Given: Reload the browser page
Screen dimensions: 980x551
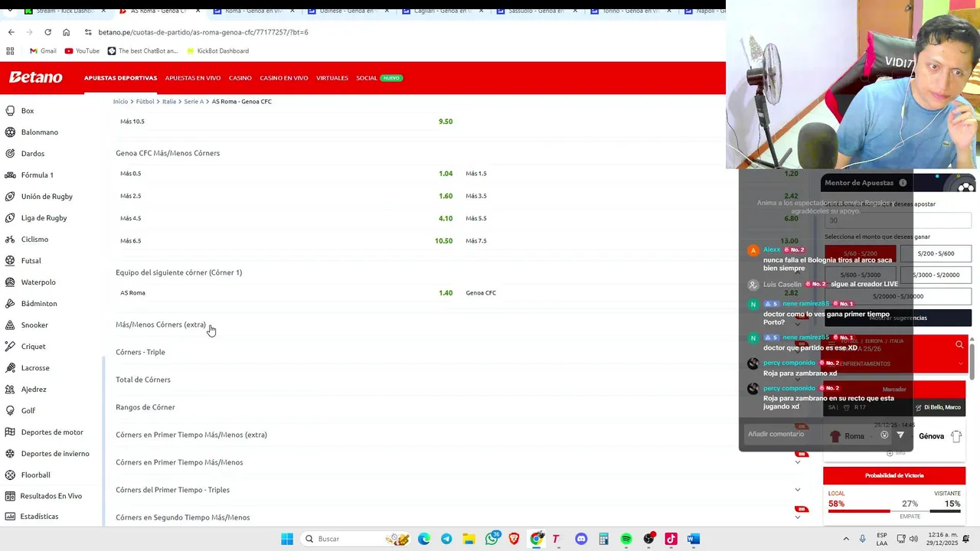Looking at the screenshot, I should point(47,32).
